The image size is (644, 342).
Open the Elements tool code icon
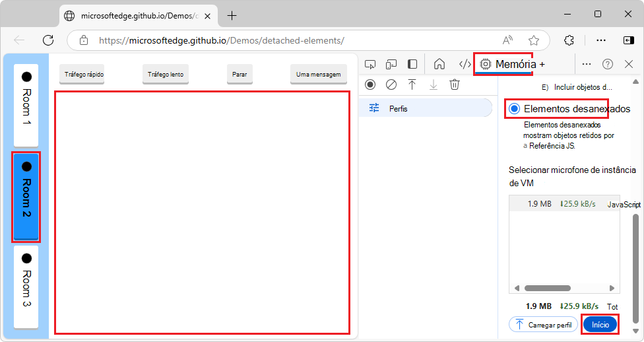(465, 64)
